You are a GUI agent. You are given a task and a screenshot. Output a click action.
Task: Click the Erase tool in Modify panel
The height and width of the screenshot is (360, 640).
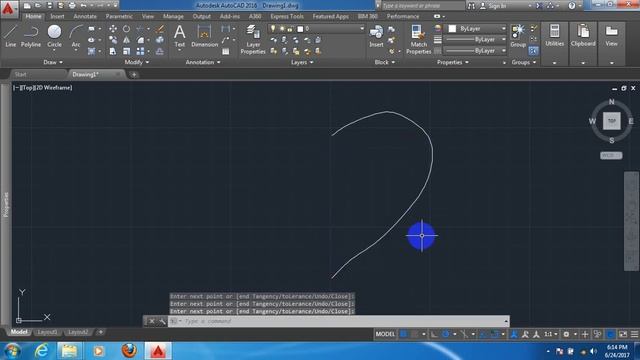click(160, 29)
